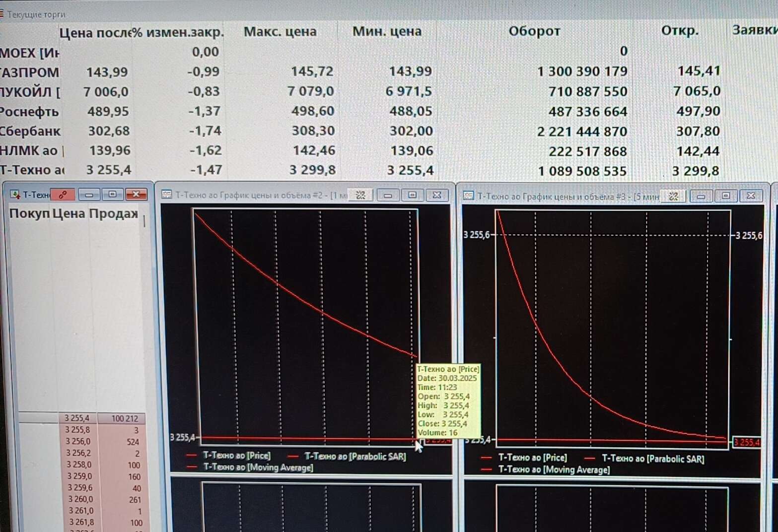Close the T-Техно order book window

(136, 195)
